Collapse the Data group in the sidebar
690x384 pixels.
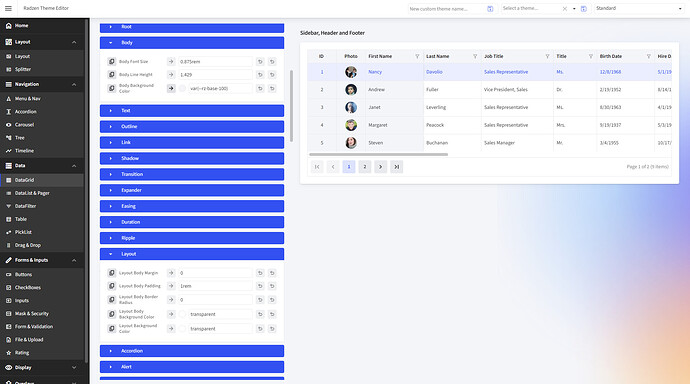[42, 166]
